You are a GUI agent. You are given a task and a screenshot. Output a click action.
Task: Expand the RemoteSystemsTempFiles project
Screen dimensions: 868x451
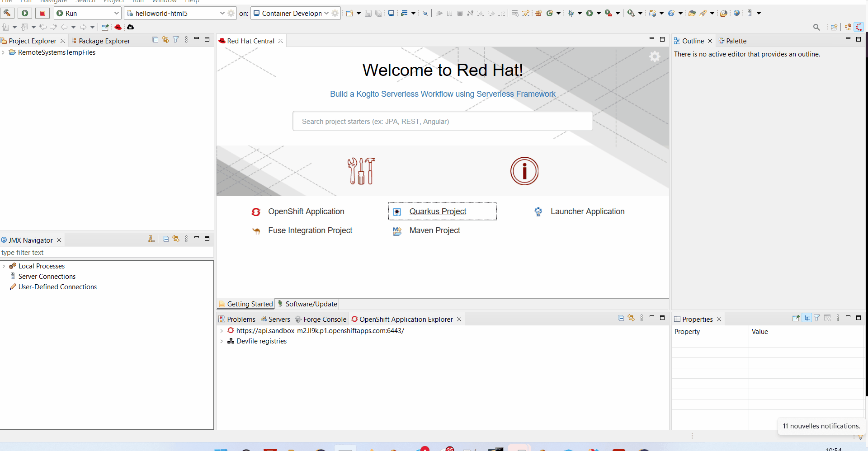pos(4,52)
